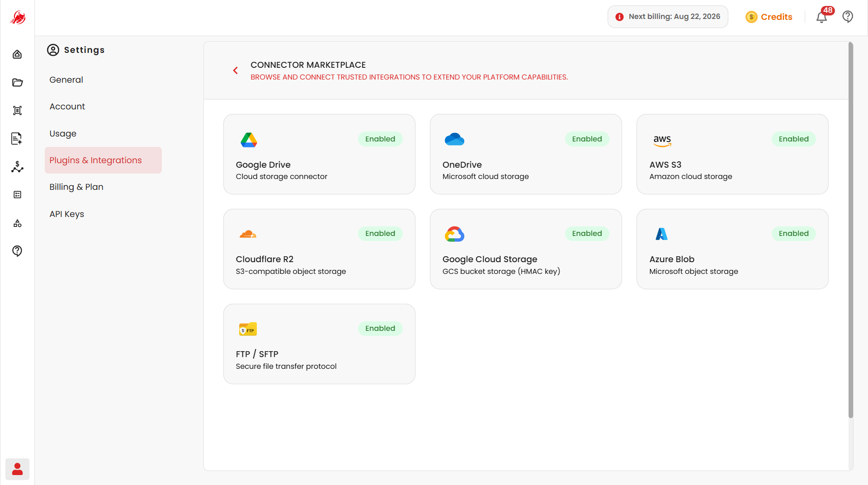Click Next billing Aug 22, 2026 button
Screen dimensions: 868x485
coord(668,17)
